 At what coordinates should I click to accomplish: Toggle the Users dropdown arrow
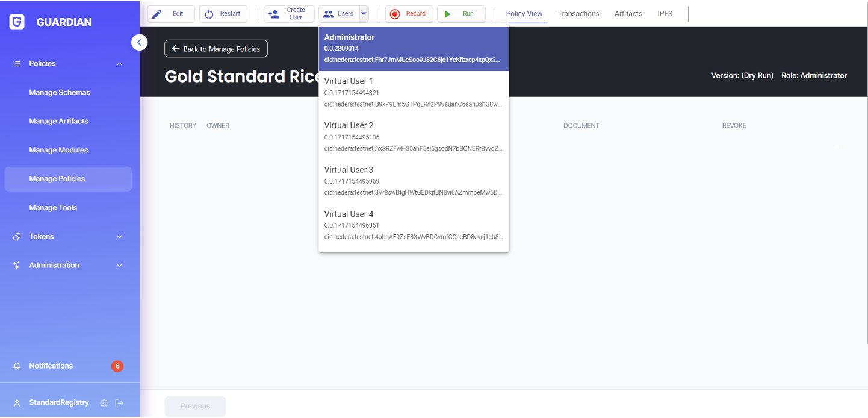(364, 14)
